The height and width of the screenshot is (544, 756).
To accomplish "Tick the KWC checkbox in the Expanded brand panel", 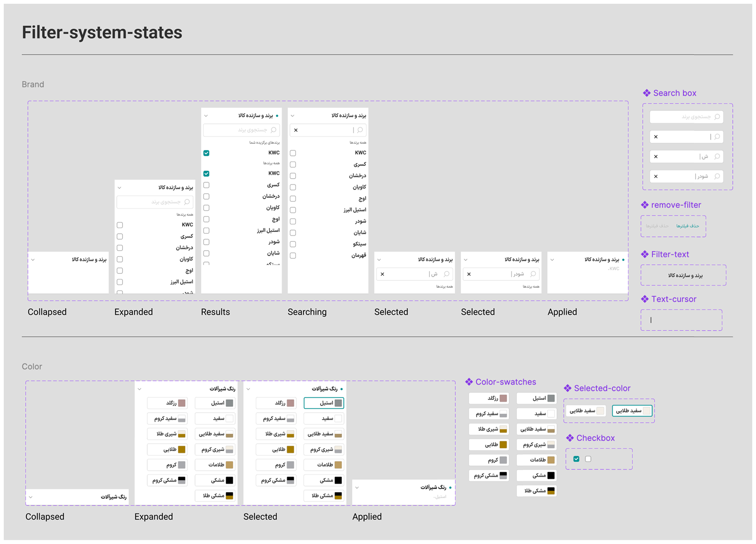I will pyautogui.click(x=120, y=225).
